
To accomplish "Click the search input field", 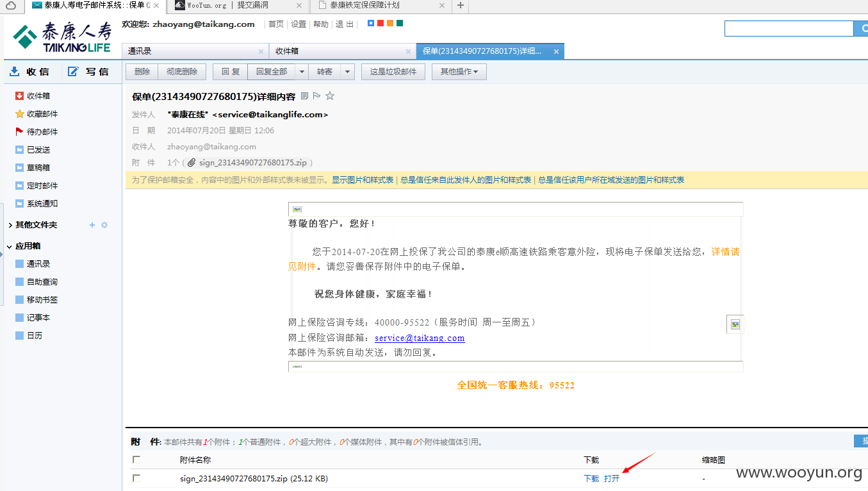I will point(789,28).
